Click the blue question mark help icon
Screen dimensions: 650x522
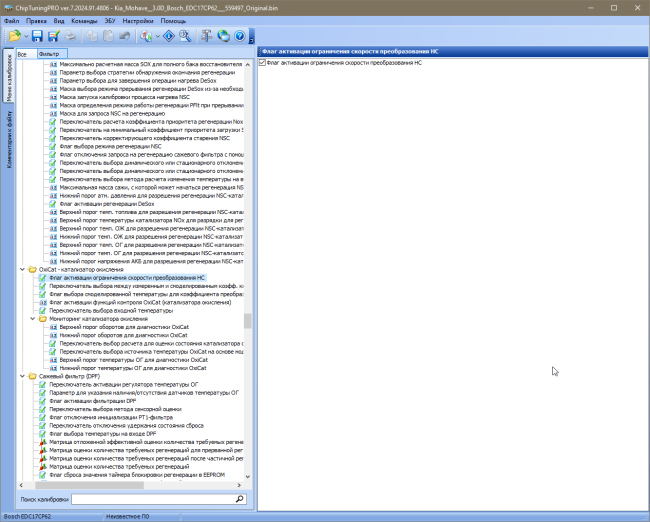pos(240,36)
